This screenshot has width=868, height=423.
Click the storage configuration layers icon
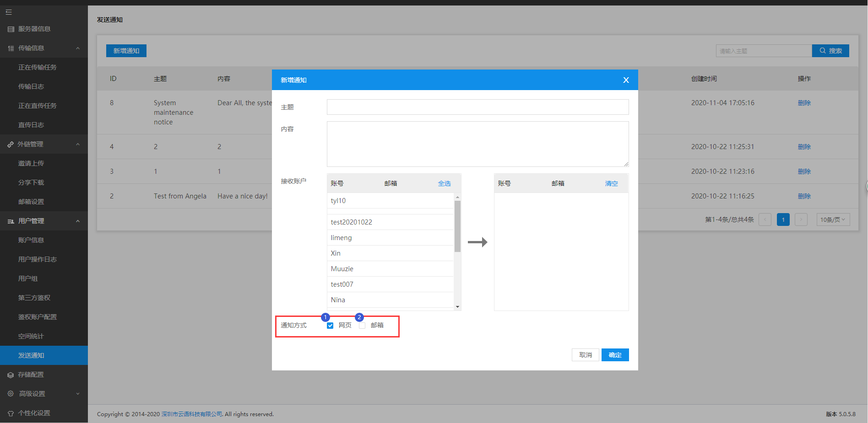(11, 375)
